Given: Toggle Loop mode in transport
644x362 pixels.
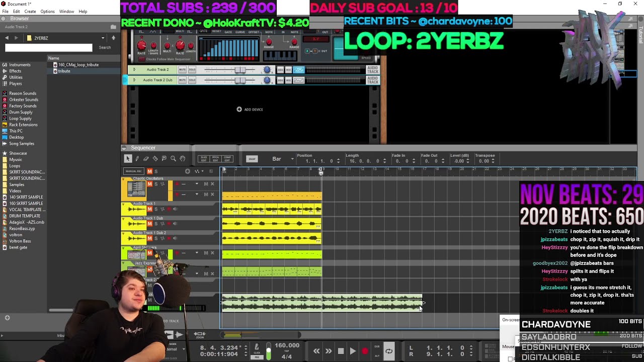Looking at the screenshot, I should coord(389,351).
